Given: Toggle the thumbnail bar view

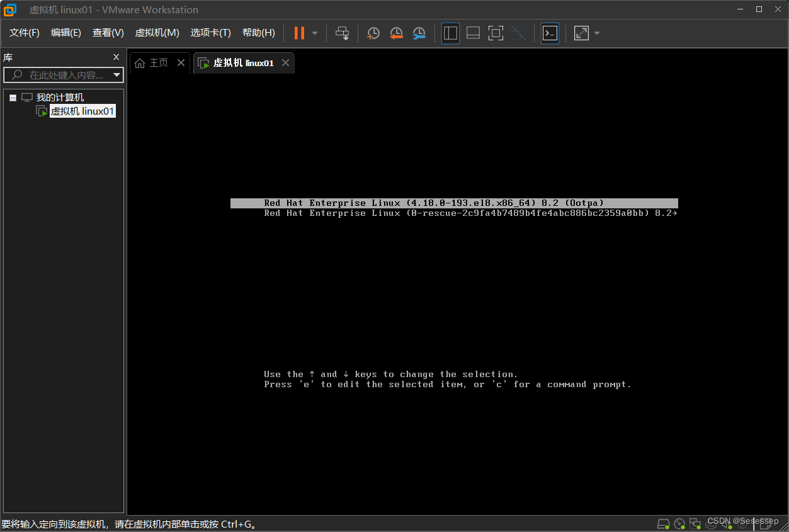Looking at the screenshot, I should coord(473,33).
